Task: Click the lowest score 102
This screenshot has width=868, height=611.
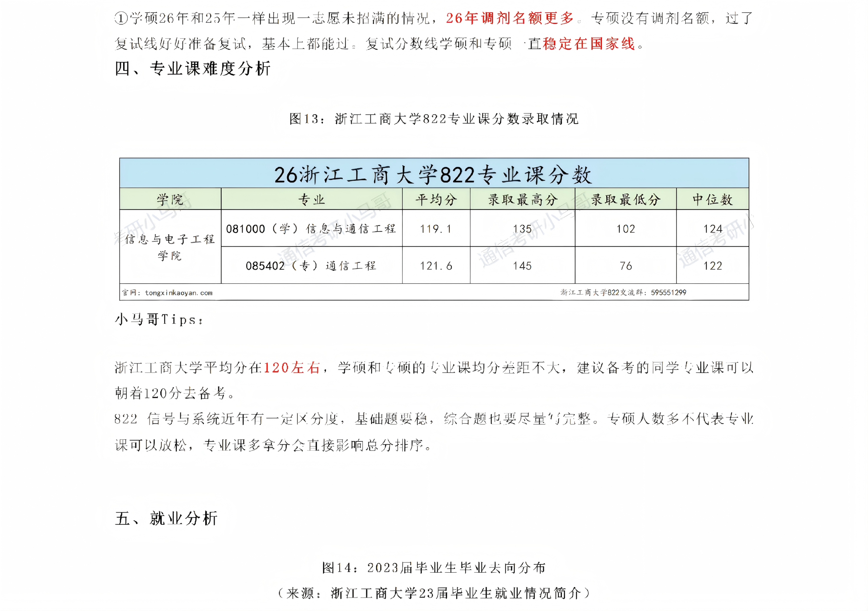Action: [626, 229]
